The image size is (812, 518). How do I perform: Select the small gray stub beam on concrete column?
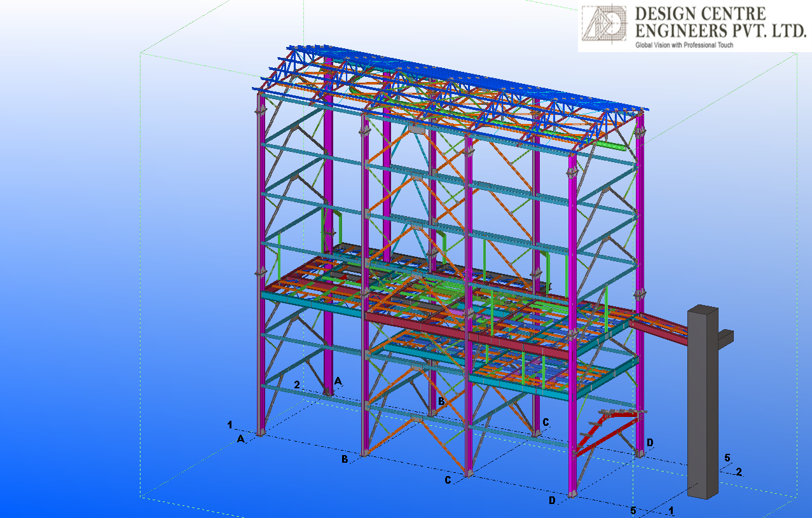[x=726, y=337]
